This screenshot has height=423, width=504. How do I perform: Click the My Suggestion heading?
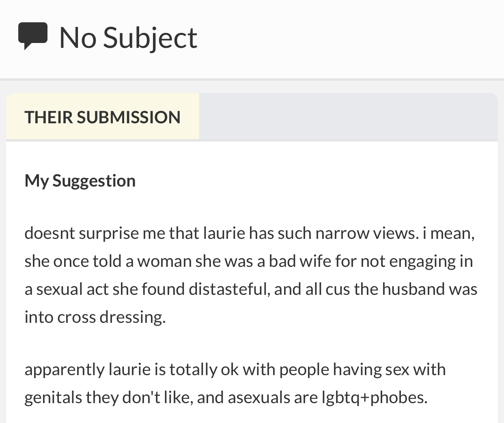point(80,180)
